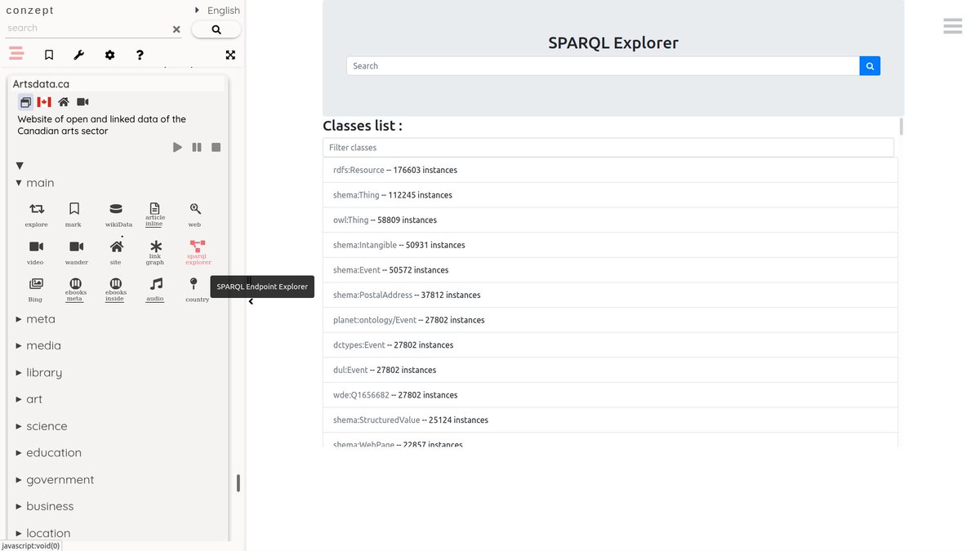Expand the location section

click(43, 533)
